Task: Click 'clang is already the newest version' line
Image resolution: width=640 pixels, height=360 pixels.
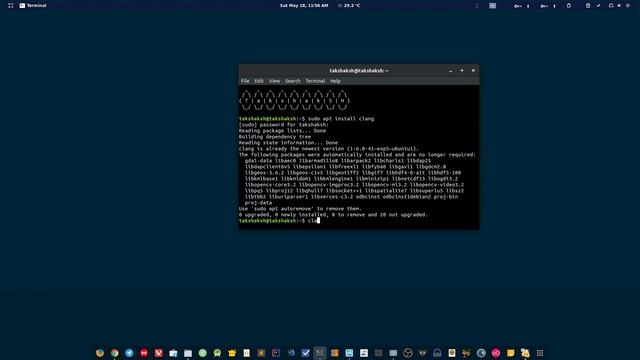Action: [x=329, y=149]
